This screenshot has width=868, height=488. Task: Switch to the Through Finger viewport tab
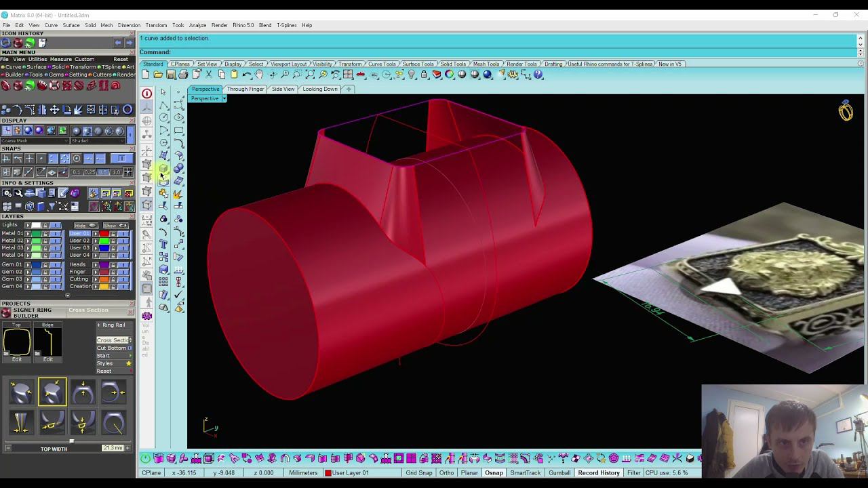point(245,89)
